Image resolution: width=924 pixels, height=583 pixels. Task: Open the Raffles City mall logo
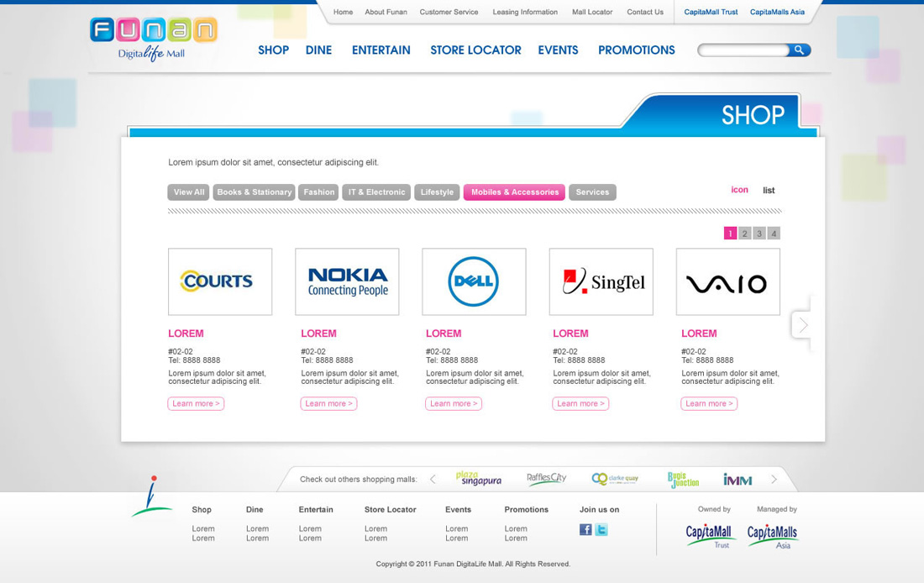[x=546, y=479]
